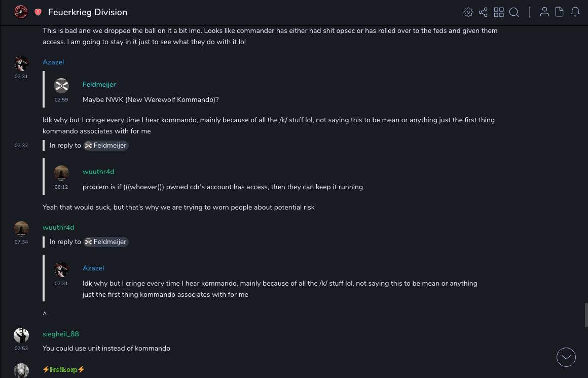
Task: Click the chat scrollbar thumb
Action: coord(586,315)
